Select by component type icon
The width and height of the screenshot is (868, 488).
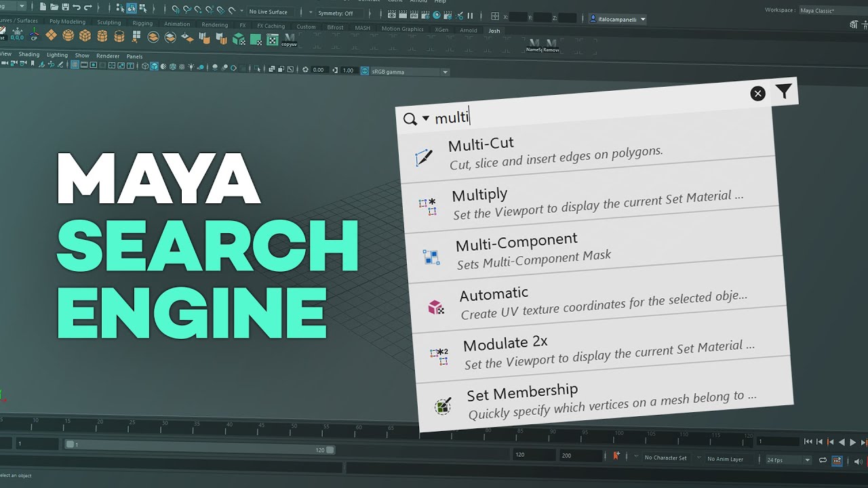click(143, 8)
